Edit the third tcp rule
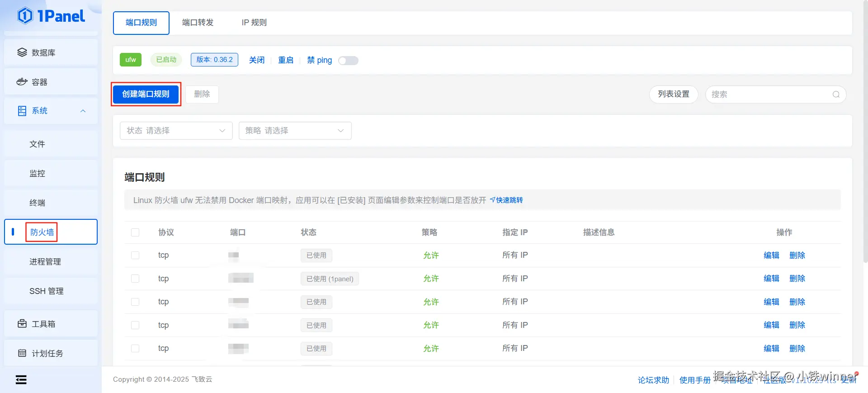Image resolution: width=868 pixels, height=393 pixels. tap(771, 302)
